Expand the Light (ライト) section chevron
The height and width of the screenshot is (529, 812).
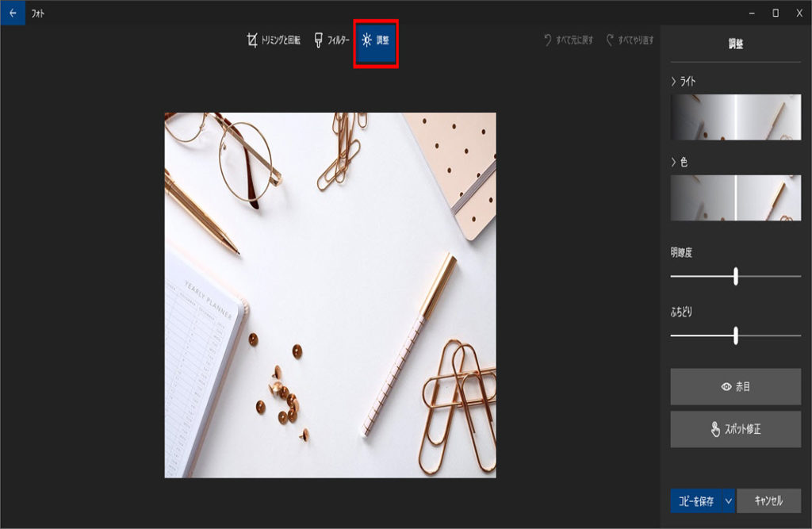click(674, 81)
